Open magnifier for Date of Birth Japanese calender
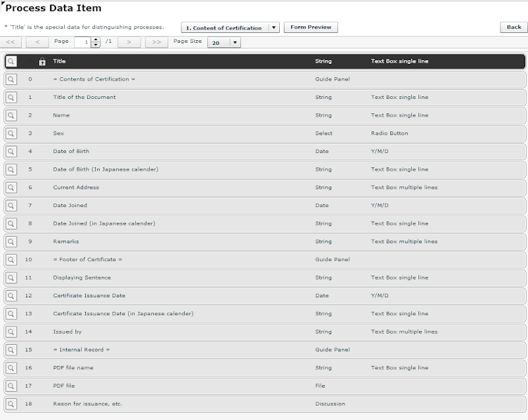The width and height of the screenshot is (528, 420). click(11, 169)
